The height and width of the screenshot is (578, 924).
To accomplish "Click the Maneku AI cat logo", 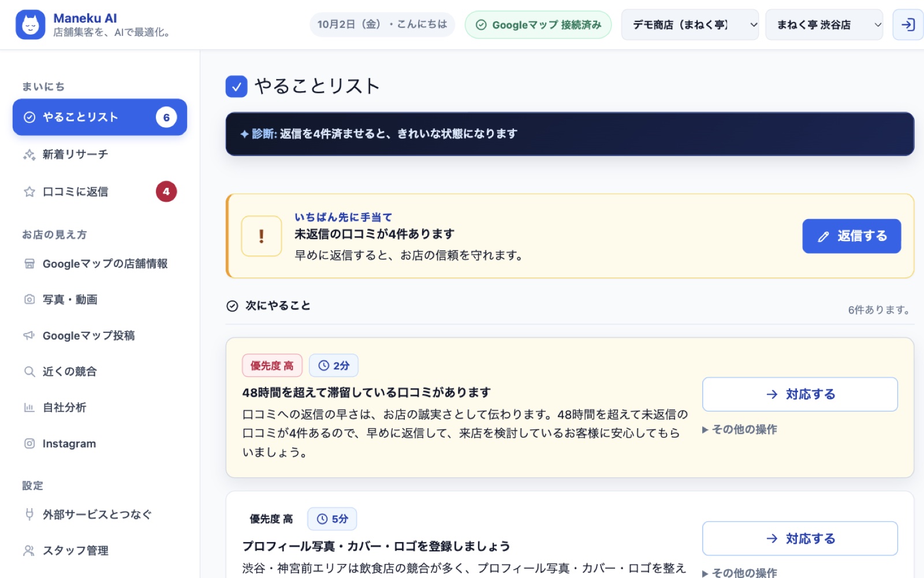I will (x=30, y=25).
